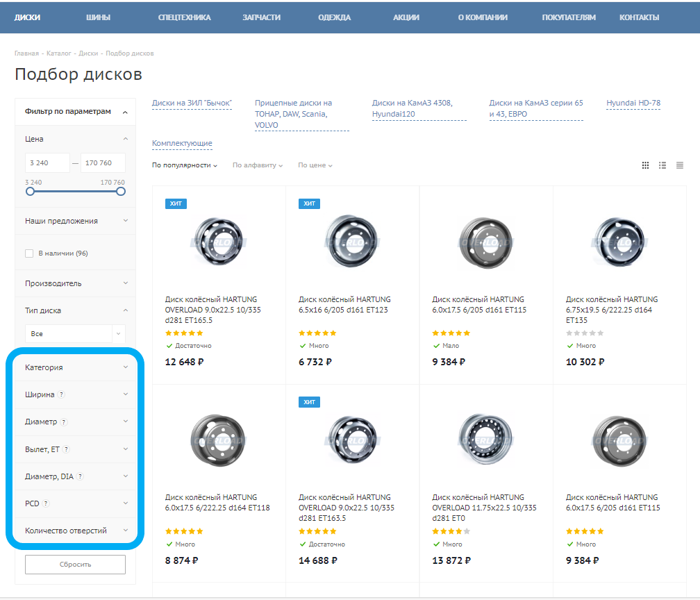Image resolution: width=700 pixels, height=600 pixels.
Task: Switch to list view with thumbnails icon
Action: pos(662,165)
